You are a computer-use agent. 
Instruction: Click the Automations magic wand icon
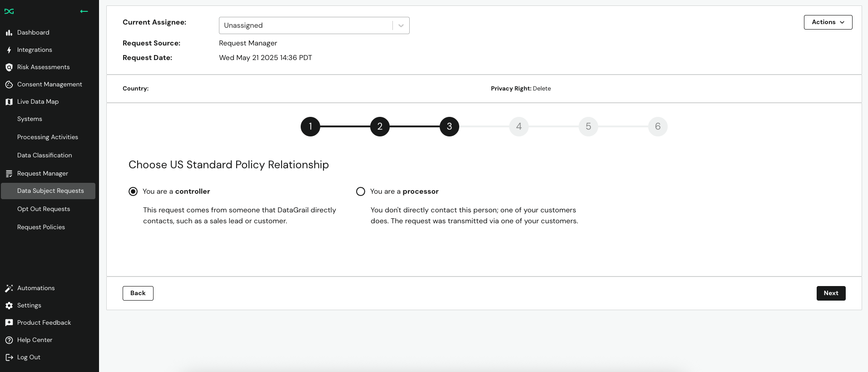tap(9, 288)
